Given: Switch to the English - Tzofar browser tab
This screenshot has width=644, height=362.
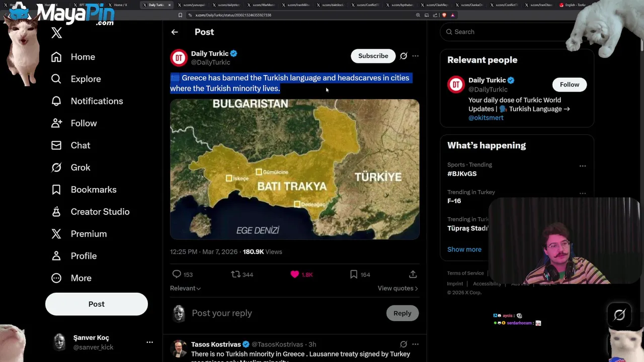Looking at the screenshot, I should coord(574,5).
